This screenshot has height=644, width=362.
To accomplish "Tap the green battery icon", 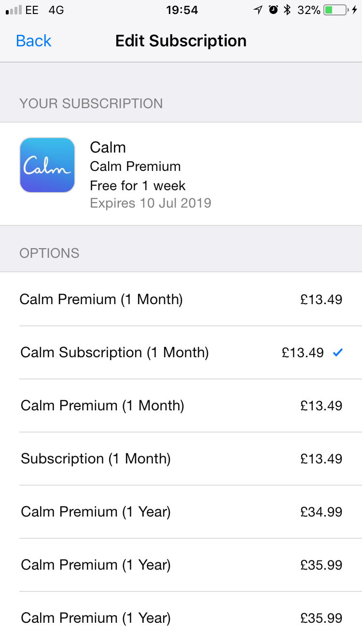I will [336, 10].
